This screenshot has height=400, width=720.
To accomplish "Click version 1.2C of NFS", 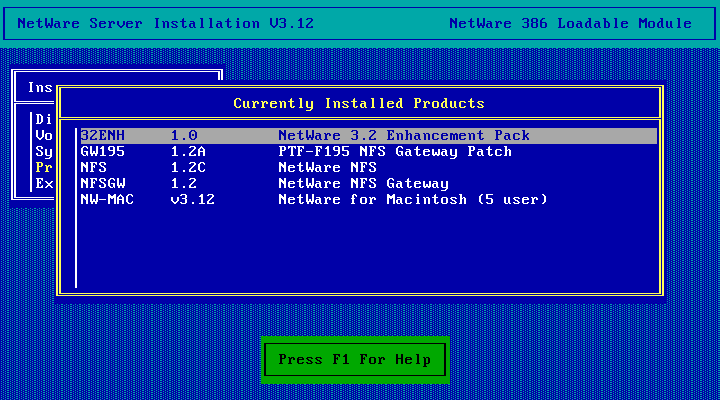I will click(x=188, y=168).
